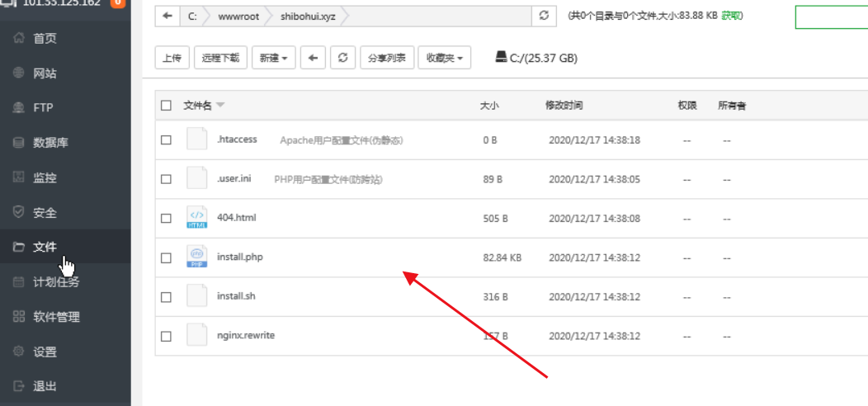Click the 505 B size value

[x=495, y=219]
